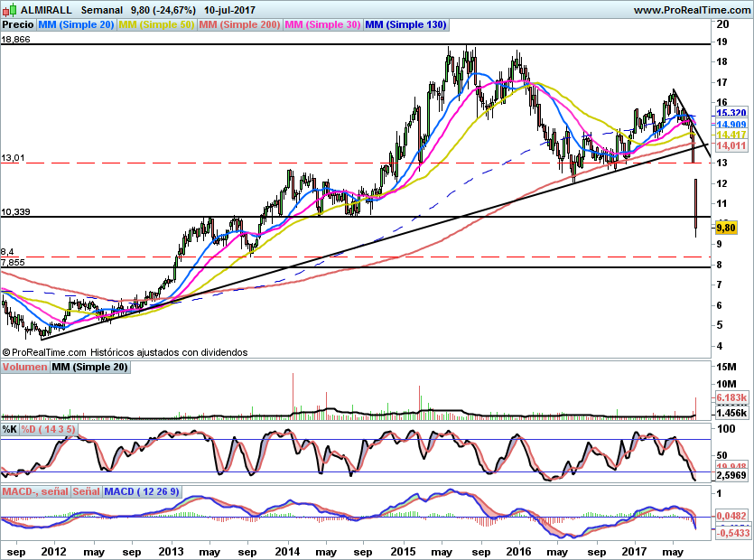The height and width of the screenshot is (560, 754).
Task: Click the copyright ProRealTime.com dividend-adjusted note
Action: [x=125, y=352]
